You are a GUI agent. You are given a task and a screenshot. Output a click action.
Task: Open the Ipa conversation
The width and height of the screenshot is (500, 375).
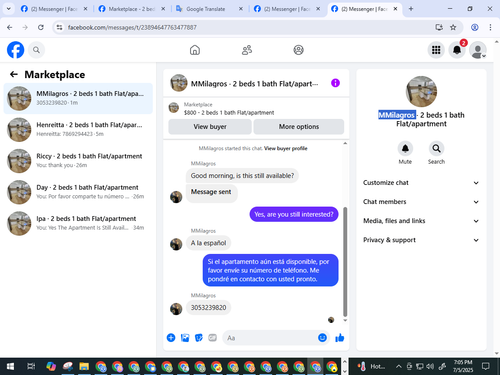[x=78, y=223]
